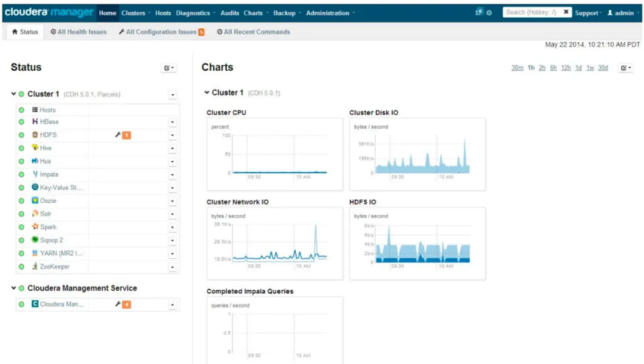Click the Oozie service link
The height and width of the screenshot is (364, 644).
[48, 201]
